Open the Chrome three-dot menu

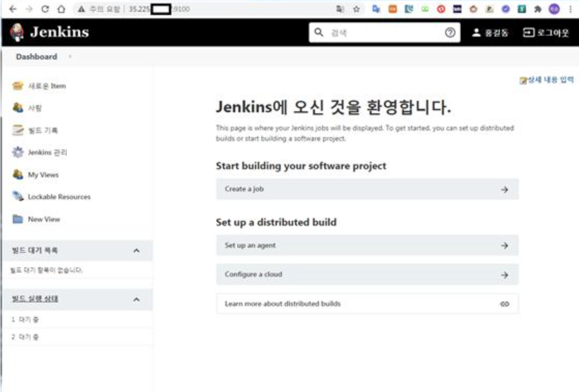[570, 9]
